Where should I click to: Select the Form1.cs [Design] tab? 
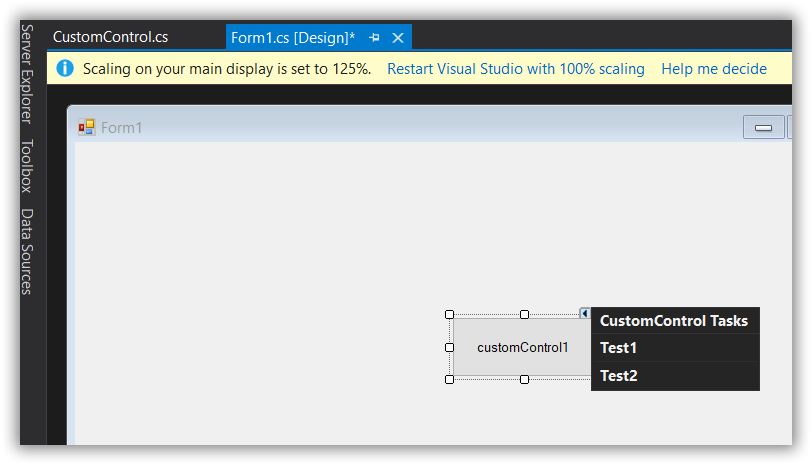click(292, 37)
